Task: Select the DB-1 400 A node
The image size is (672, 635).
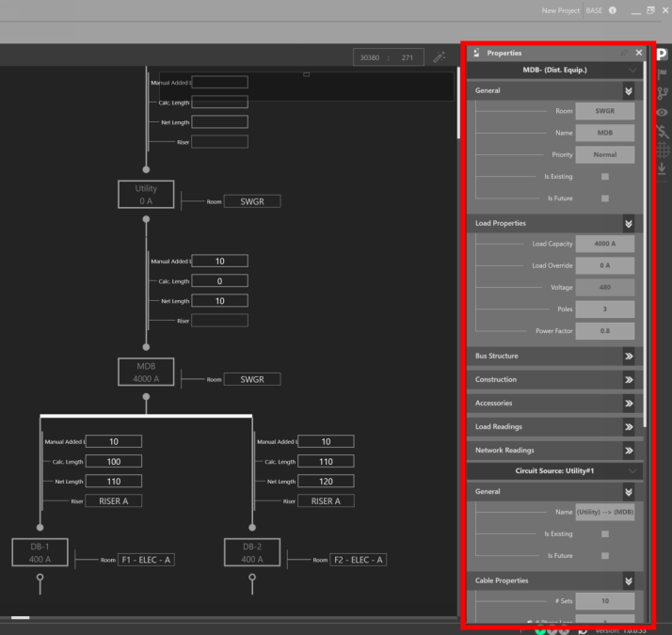Action: point(40,552)
